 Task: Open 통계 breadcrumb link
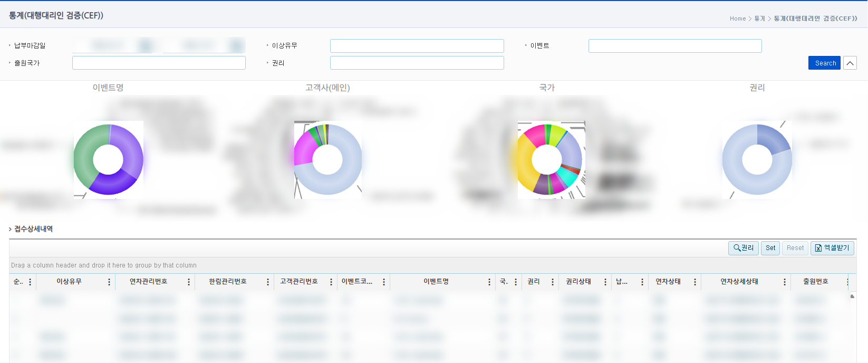pos(759,18)
